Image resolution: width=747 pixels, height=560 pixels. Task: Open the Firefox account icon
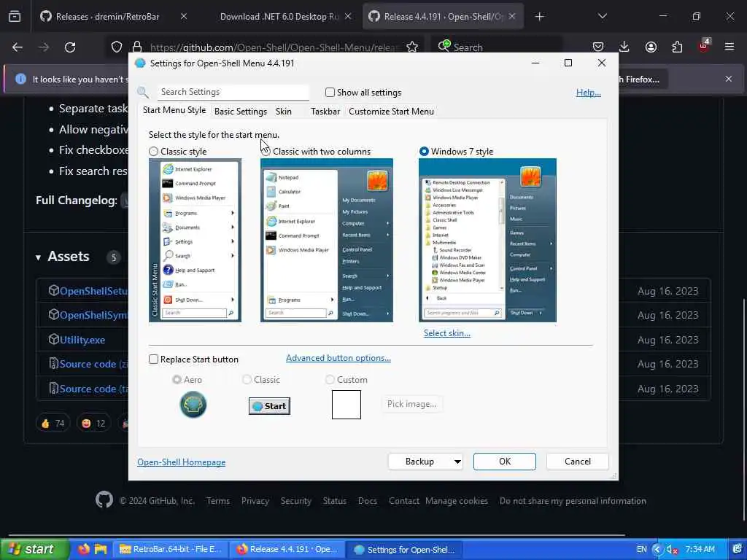click(651, 47)
